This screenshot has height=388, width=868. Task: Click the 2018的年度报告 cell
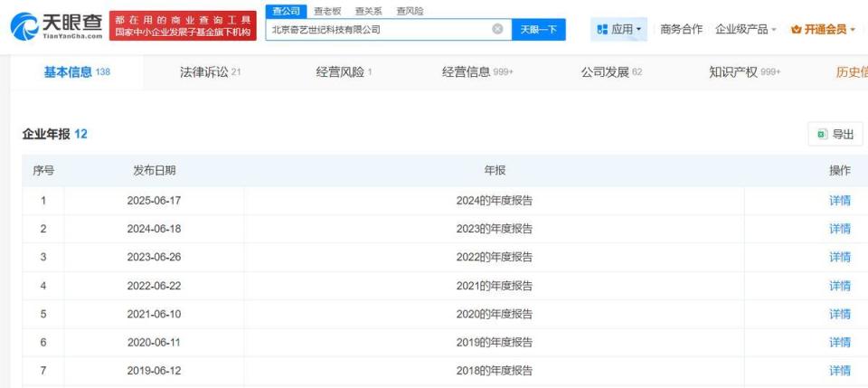[x=495, y=371]
